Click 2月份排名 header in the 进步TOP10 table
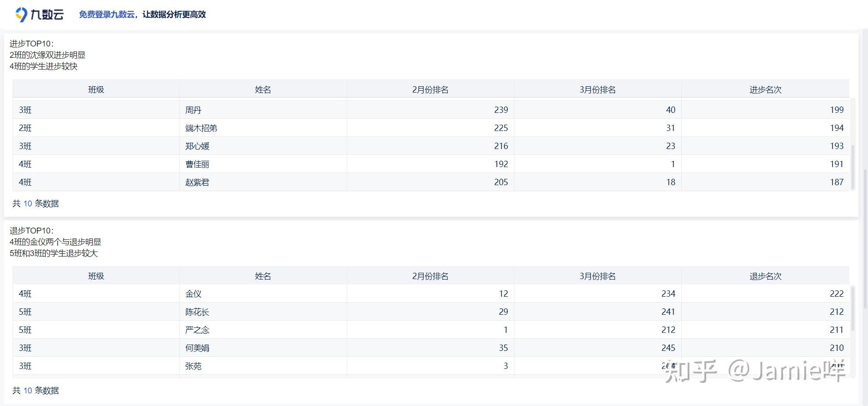 tap(430, 89)
